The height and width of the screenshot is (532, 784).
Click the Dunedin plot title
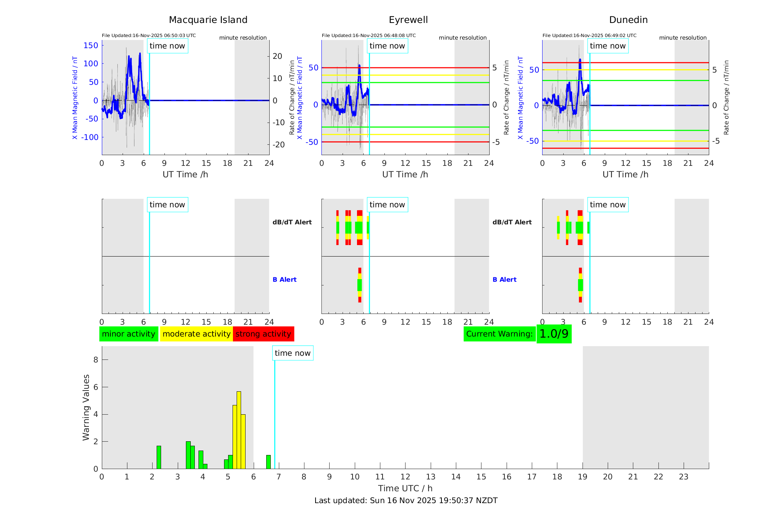click(x=628, y=20)
